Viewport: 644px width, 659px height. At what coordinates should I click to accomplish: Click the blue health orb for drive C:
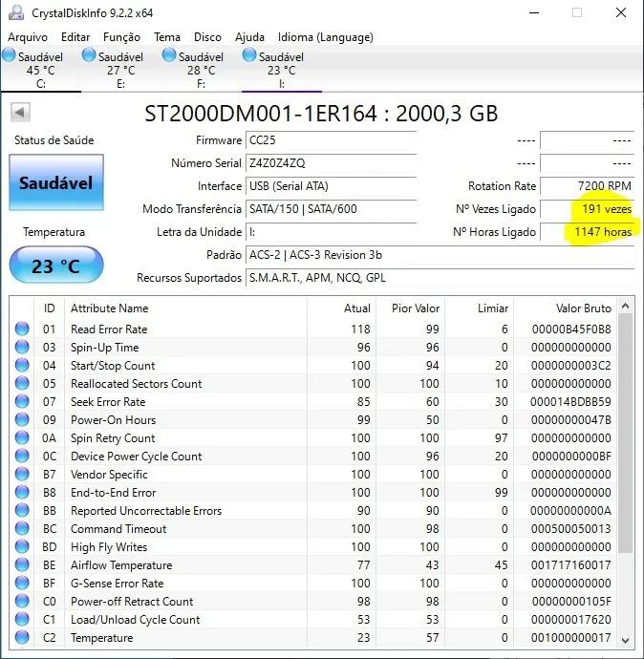click(x=9, y=54)
